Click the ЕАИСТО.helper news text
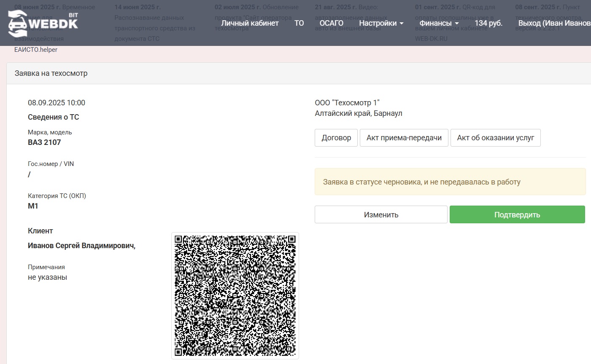 [x=36, y=50]
